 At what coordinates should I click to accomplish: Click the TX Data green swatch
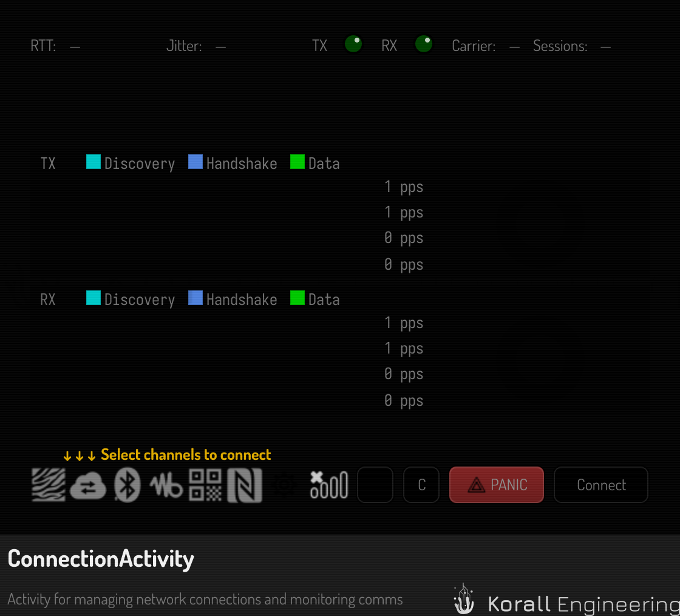tap(297, 162)
